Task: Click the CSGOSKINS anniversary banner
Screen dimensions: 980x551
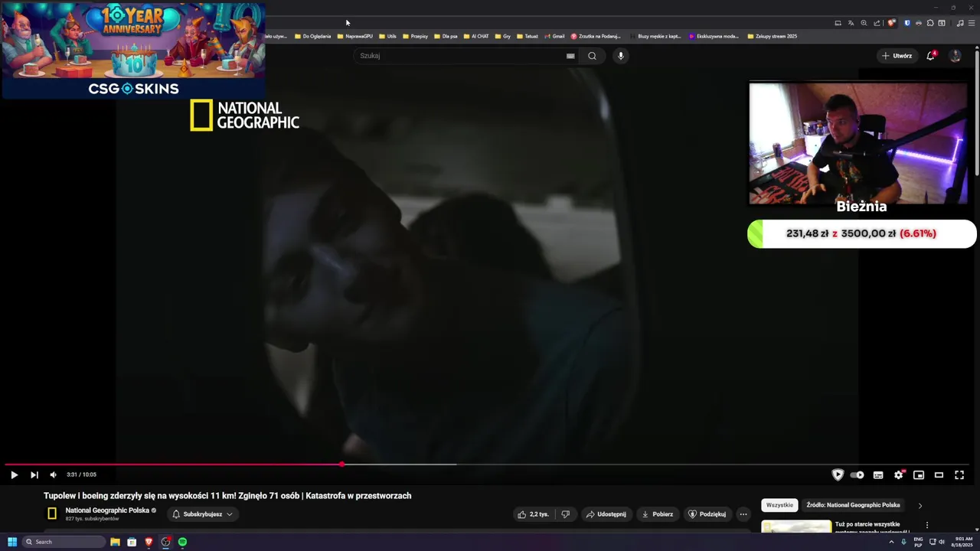Action: tap(133, 51)
